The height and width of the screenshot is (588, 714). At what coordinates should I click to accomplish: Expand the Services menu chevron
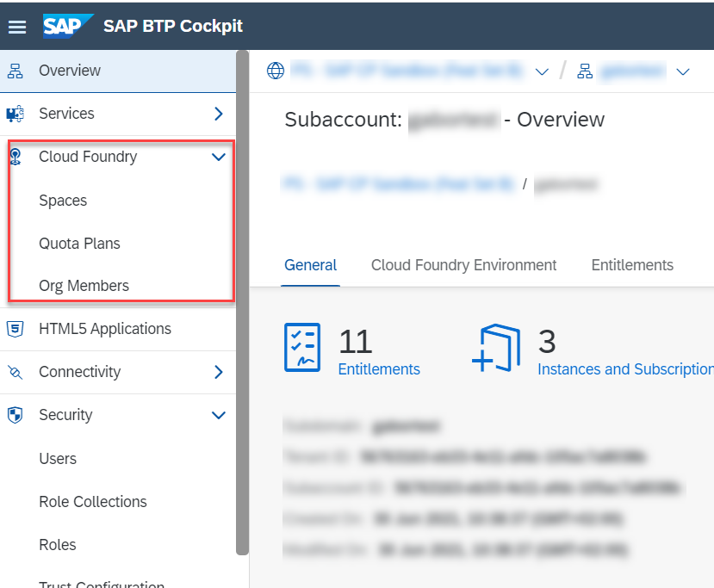(x=219, y=114)
